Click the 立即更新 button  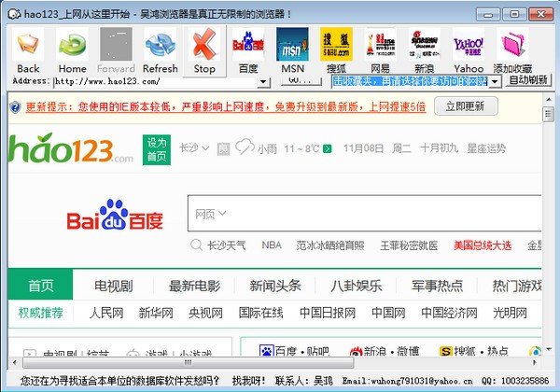[466, 106]
